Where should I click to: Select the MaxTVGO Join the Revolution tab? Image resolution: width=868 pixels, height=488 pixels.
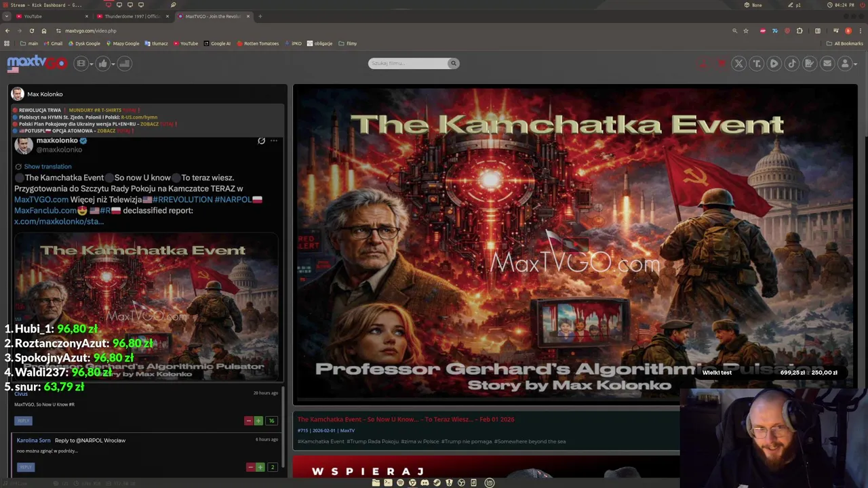(x=213, y=16)
